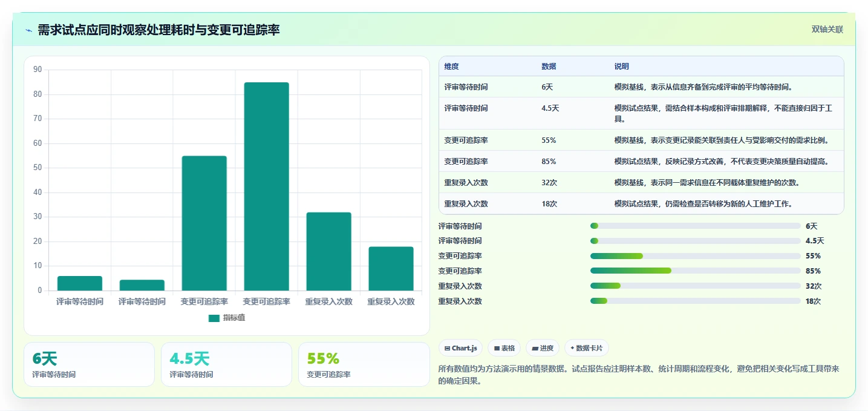868x411 pixels.
Task: Click the 重复录入次数 label beside the 18次 progress bar
Action: [x=460, y=301]
